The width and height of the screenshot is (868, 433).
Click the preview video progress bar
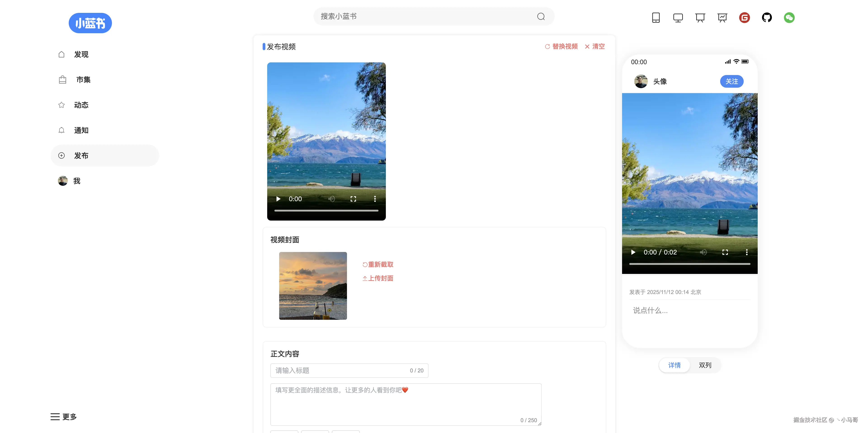click(x=689, y=264)
